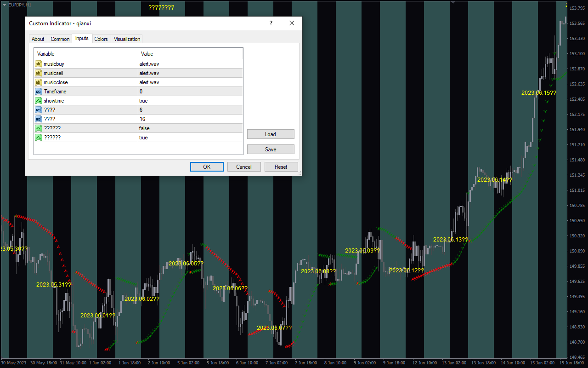This screenshot has width=588, height=368.
Task: Click the 151.245 price on the scale
Action: point(577,175)
